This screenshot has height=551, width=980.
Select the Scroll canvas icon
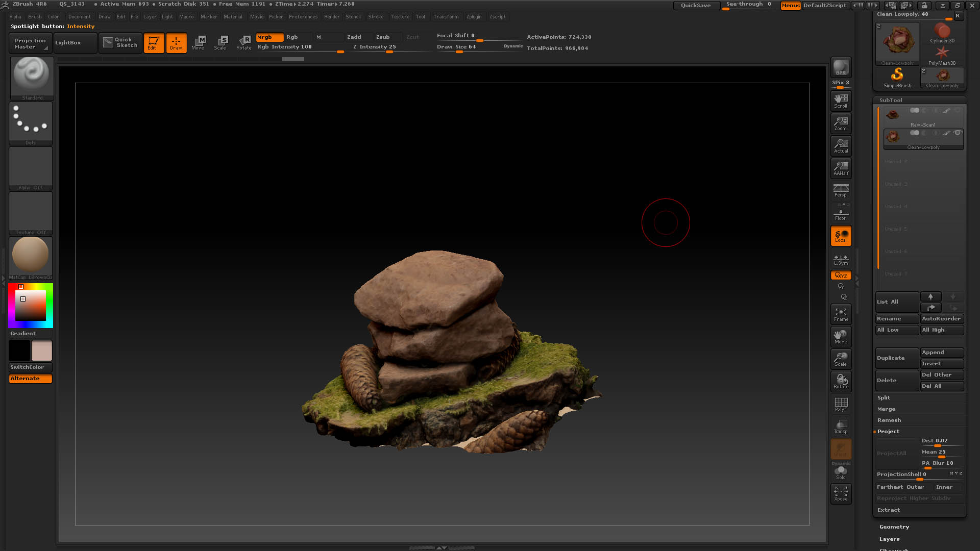coord(841,101)
